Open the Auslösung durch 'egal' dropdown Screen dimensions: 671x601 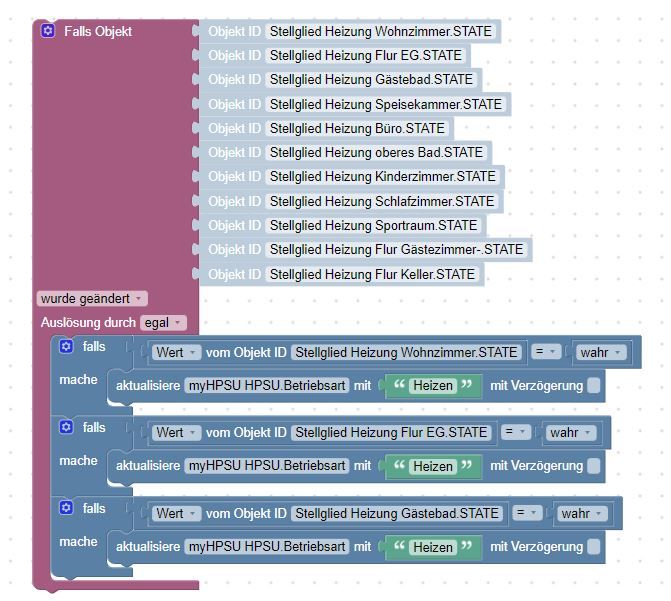click(163, 323)
